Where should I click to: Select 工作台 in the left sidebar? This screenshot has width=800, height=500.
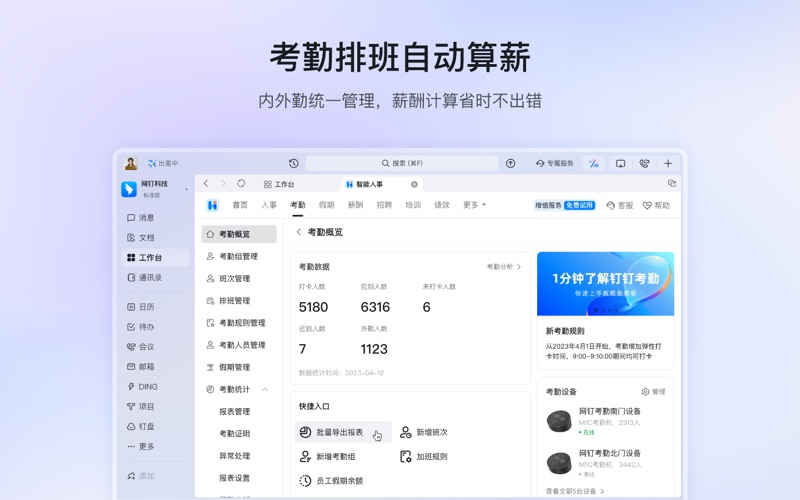tap(155, 258)
